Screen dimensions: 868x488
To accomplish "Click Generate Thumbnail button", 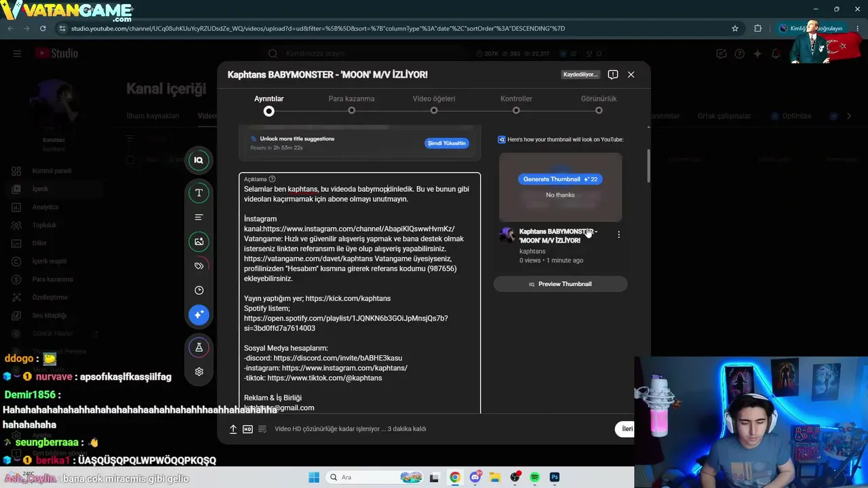I will [560, 179].
